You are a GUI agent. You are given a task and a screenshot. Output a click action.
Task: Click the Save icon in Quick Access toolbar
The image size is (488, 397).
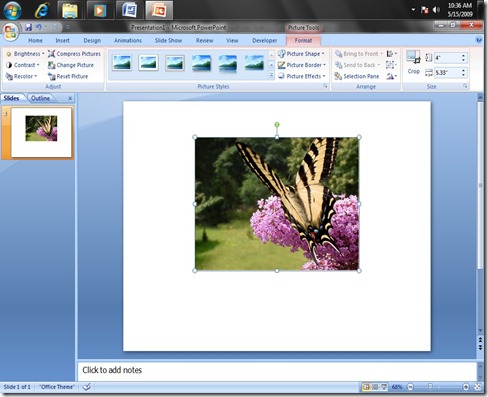(x=28, y=27)
